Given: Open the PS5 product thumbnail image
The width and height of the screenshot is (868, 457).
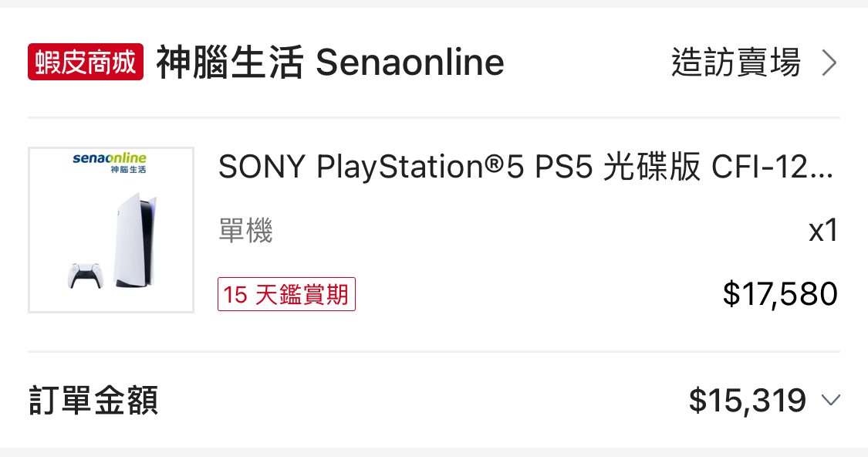Looking at the screenshot, I should [x=111, y=230].
